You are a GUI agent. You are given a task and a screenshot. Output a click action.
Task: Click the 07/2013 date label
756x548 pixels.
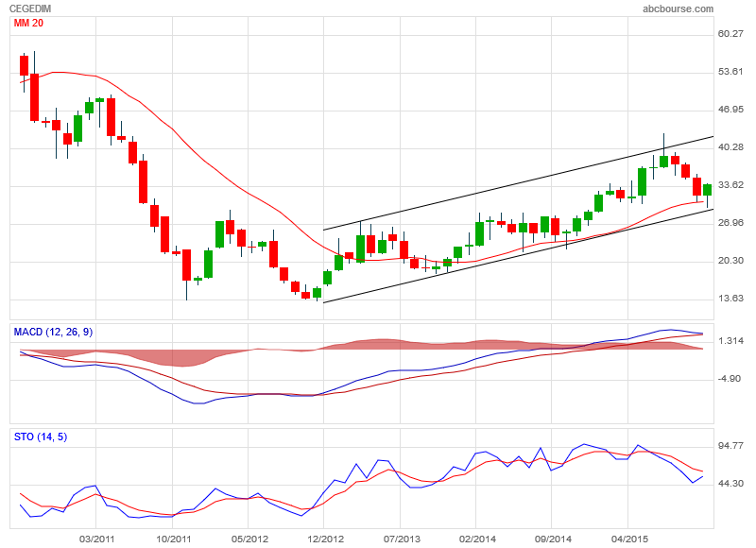401,539
